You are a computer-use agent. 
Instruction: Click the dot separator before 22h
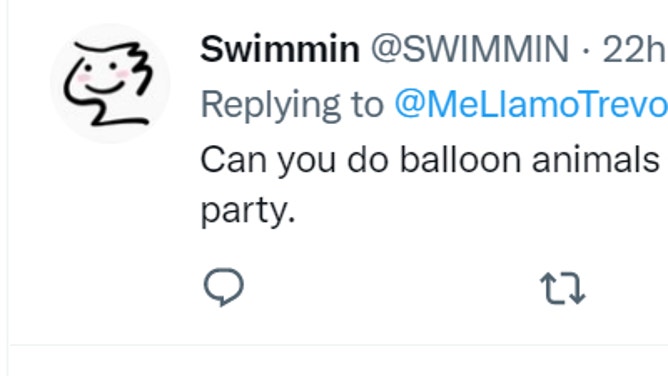point(586,51)
